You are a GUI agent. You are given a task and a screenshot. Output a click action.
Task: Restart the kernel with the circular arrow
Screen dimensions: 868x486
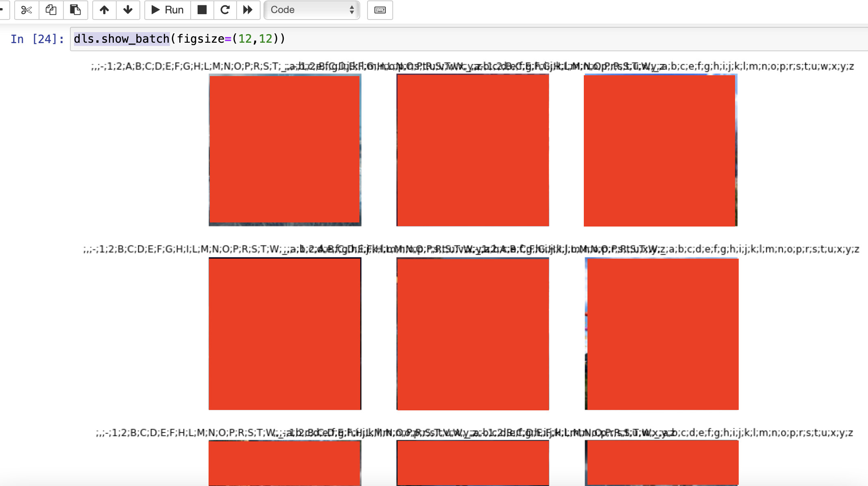click(x=225, y=10)
